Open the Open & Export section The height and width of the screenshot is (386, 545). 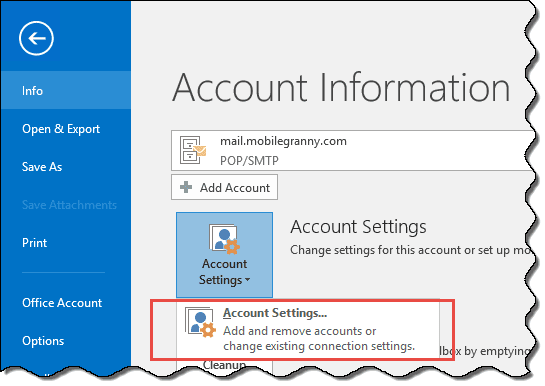tap(61, 129)
